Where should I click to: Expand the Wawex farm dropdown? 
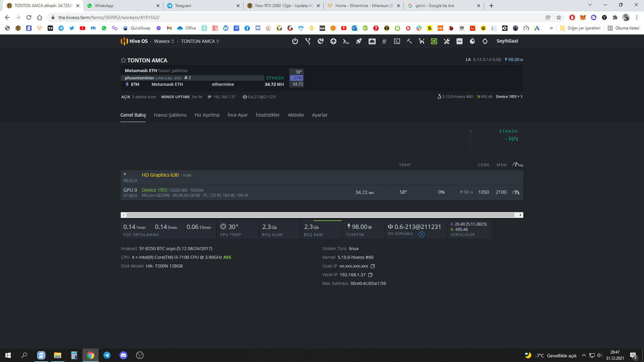(164, 41)
